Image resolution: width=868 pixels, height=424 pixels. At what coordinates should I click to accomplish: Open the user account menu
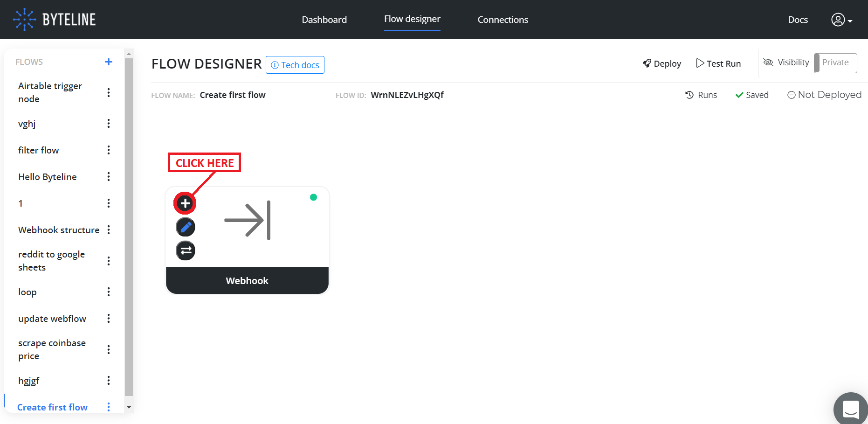(841, 20)
